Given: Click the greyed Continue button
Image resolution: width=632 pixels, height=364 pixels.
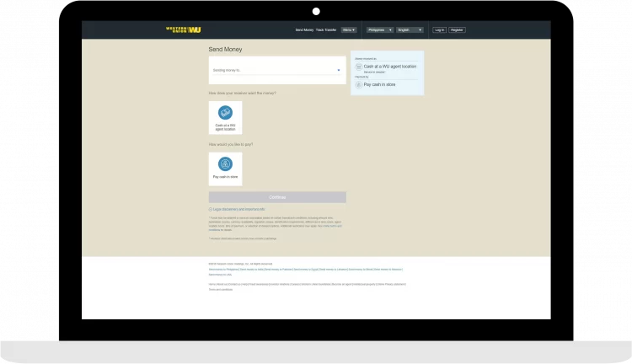Looking at the screenshot, I should point(277,197).
